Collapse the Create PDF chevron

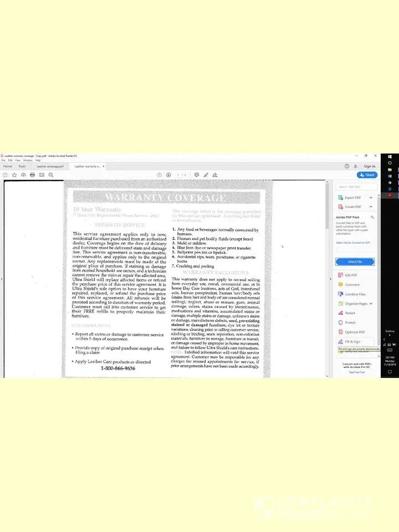(371, 207)
